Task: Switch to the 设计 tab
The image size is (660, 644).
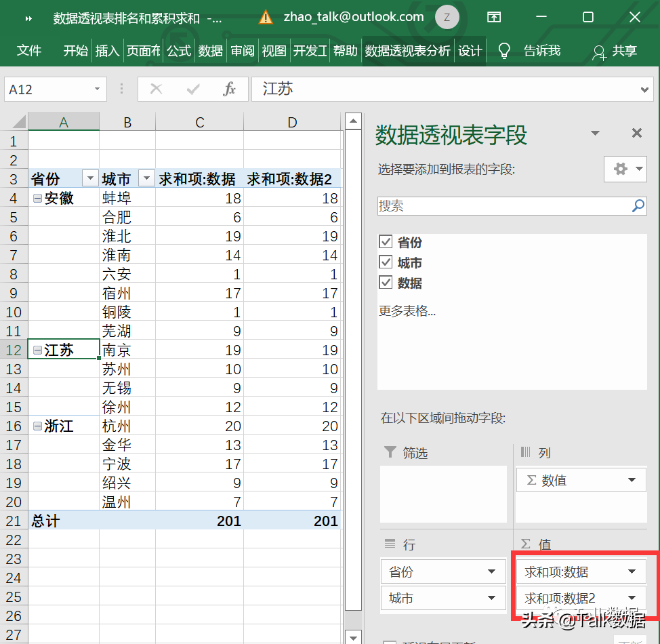Action: (x=470, y=51)
